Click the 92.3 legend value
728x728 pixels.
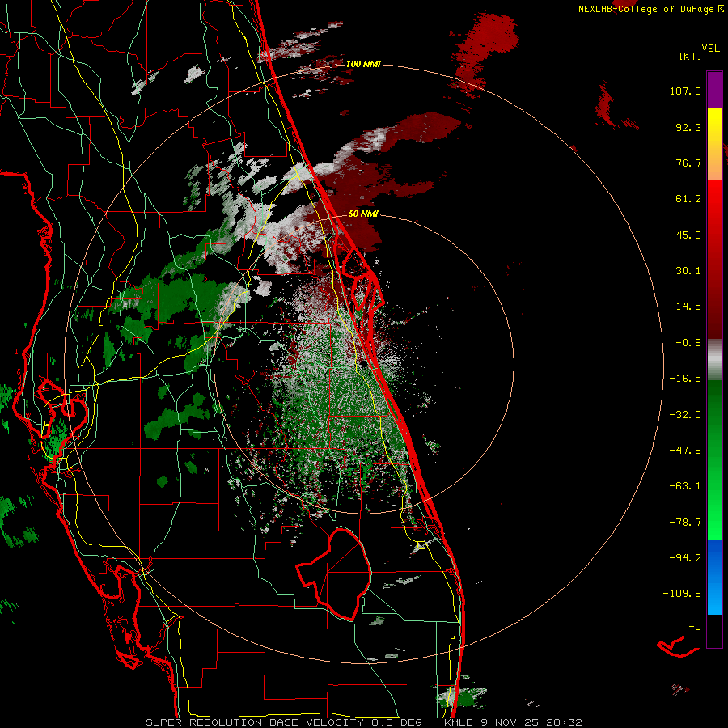688,127
